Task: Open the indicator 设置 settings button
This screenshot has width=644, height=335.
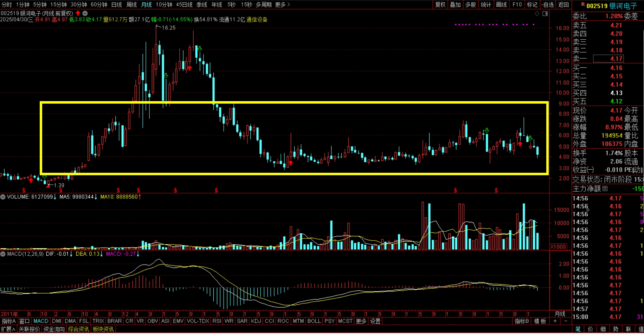Action: click(x=375, y=321)
